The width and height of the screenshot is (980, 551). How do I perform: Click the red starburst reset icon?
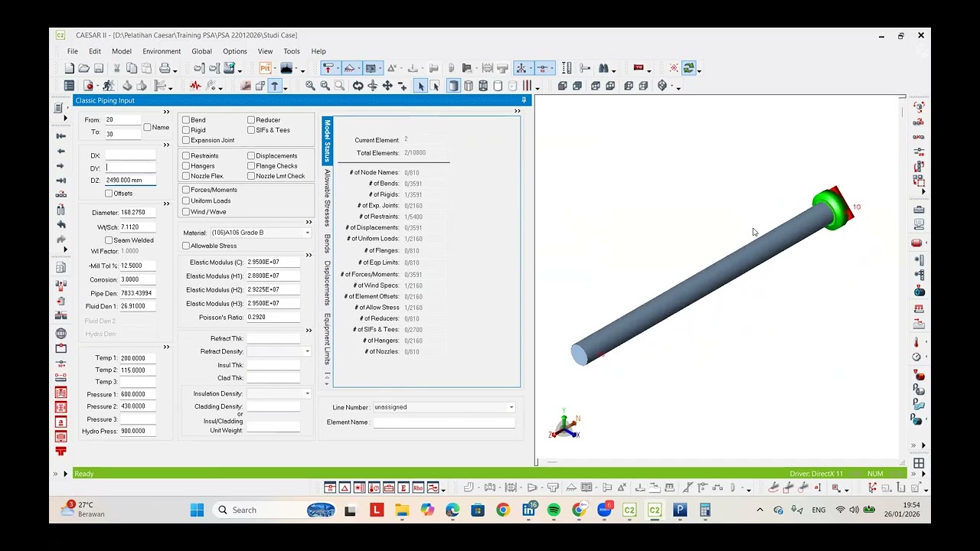(673, 68)
